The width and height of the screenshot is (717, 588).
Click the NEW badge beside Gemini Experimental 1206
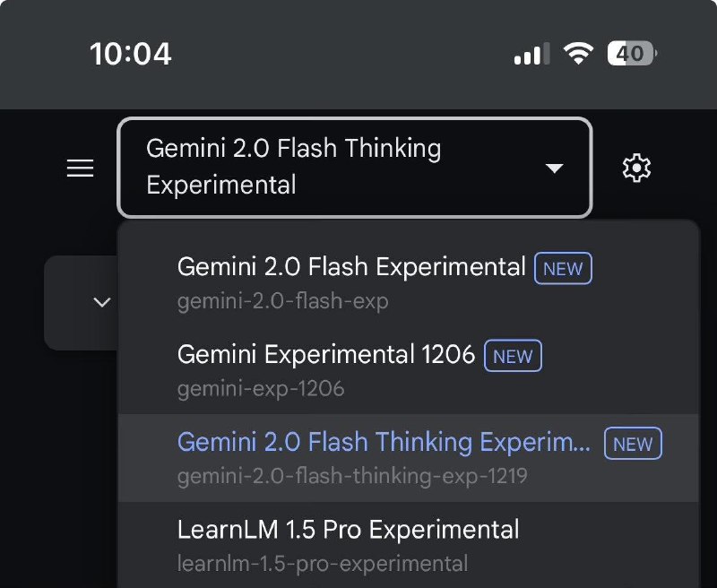[x=512, y=356]
